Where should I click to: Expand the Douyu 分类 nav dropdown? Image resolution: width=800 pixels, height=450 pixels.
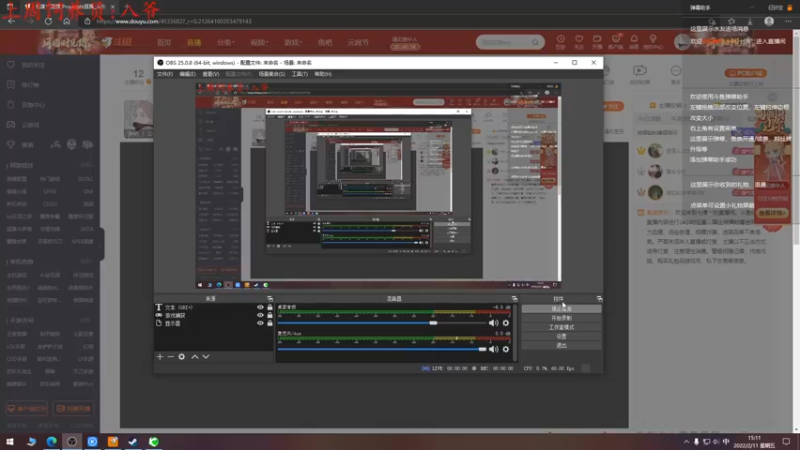click(x=225, y=42)
